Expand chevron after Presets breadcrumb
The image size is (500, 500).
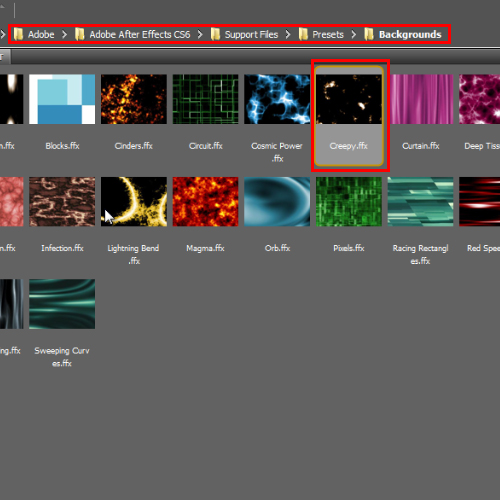click(x=353, y=34)
